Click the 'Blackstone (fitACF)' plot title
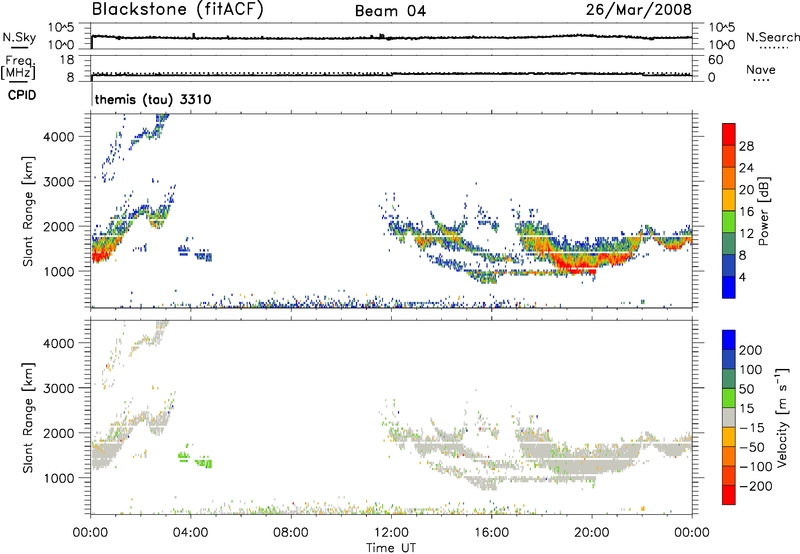The image size is (800, 554). coord(178,9)
